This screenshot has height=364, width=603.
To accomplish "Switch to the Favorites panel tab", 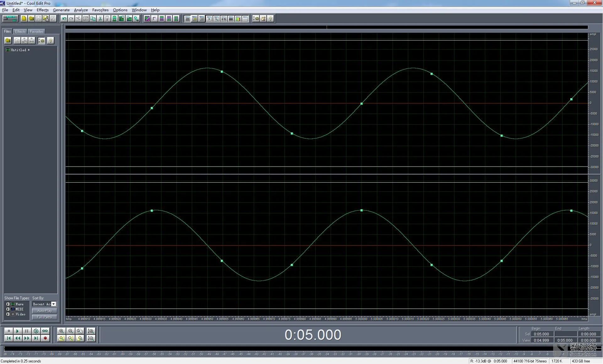I will (x=37, y=32).
